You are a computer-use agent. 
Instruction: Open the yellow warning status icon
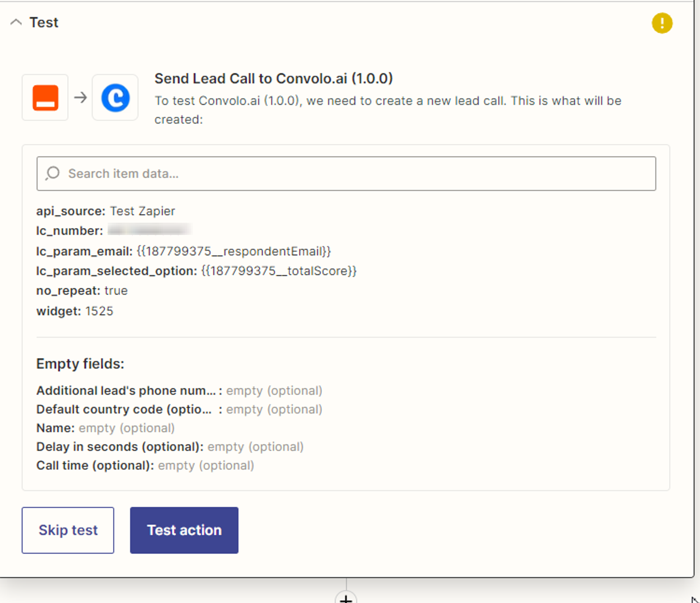[662, 23]
